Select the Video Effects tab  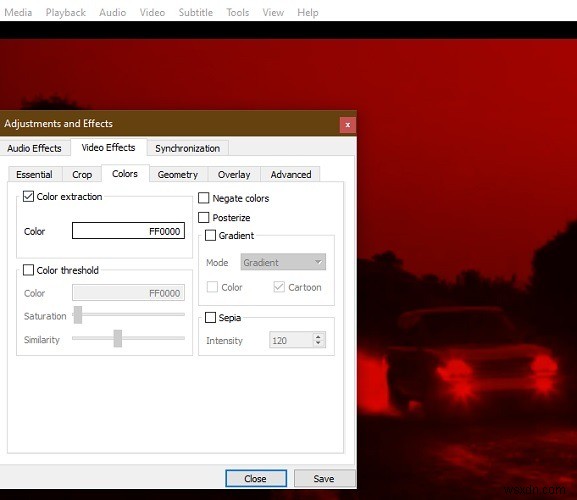coord(109,147)
